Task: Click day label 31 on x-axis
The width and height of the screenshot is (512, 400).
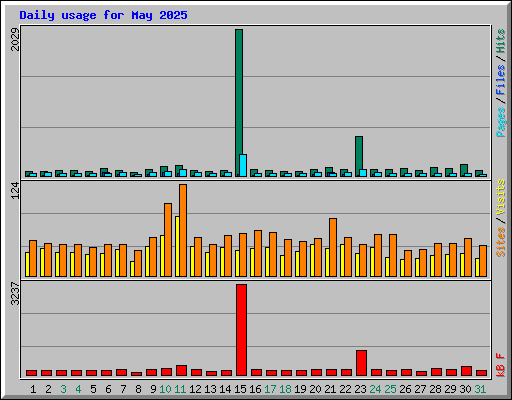Action: (480, 389)
